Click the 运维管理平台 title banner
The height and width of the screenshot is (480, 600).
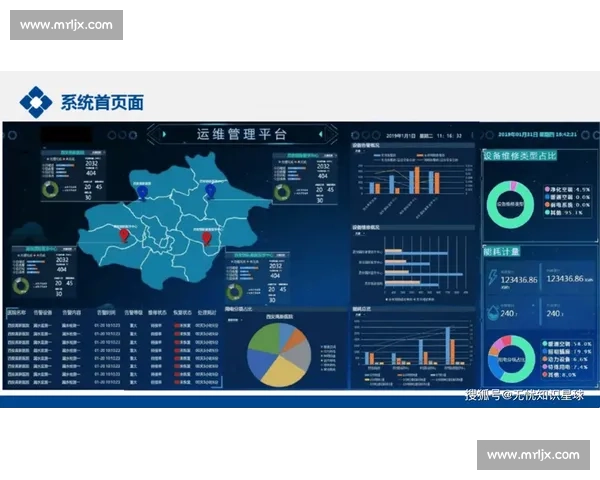[x=242, y=134]
